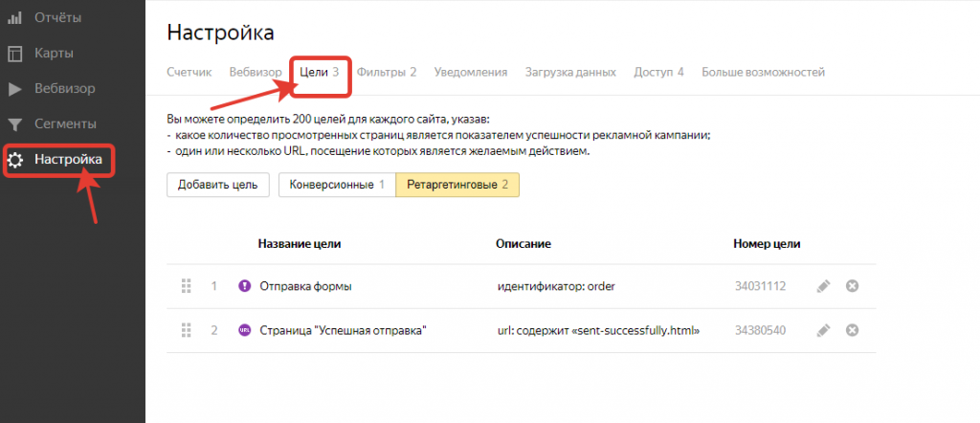
Task: Delete the Отправка формы goal with X icon
Action: coord(852,286)
